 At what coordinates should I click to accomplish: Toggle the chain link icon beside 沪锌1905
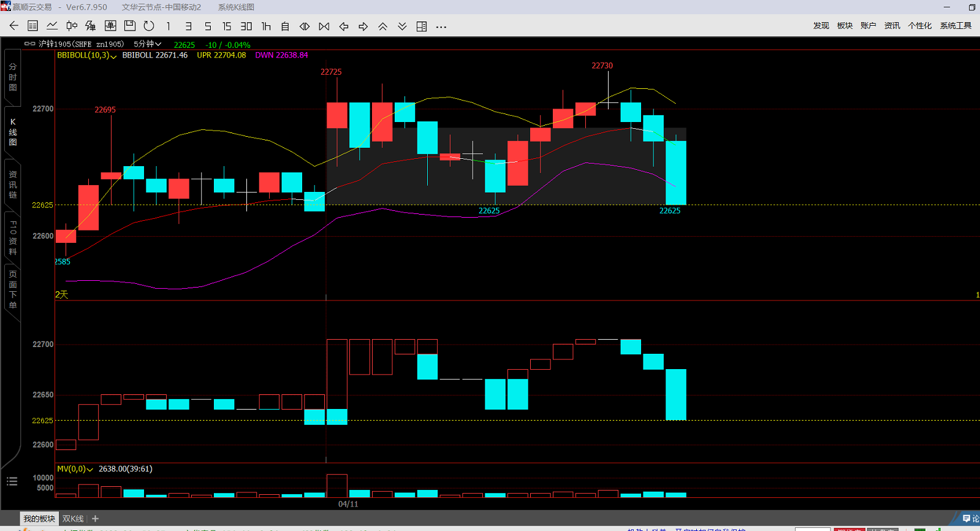(29, 44)
